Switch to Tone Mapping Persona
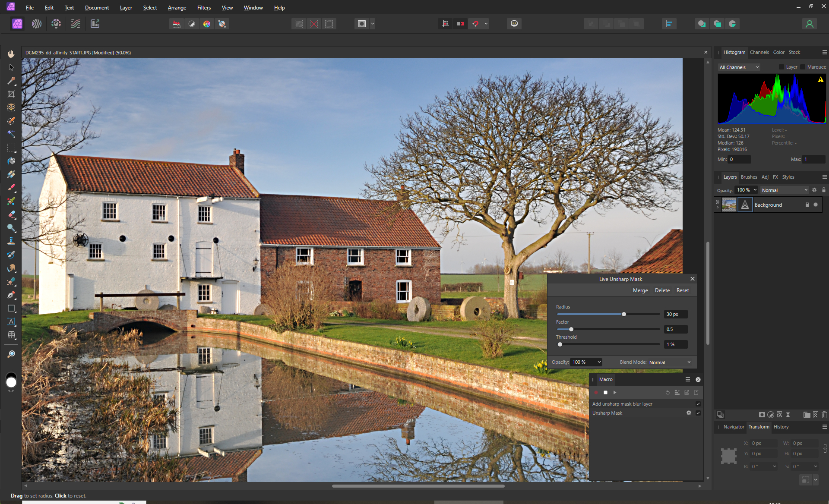Screen dimensions: 829x504 point(76,24)
